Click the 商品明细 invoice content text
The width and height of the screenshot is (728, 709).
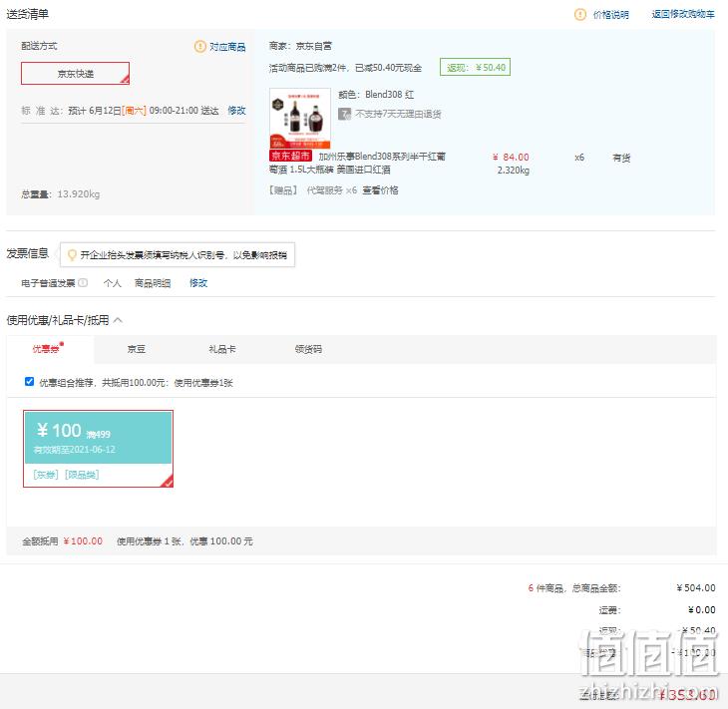pos(153,283)
